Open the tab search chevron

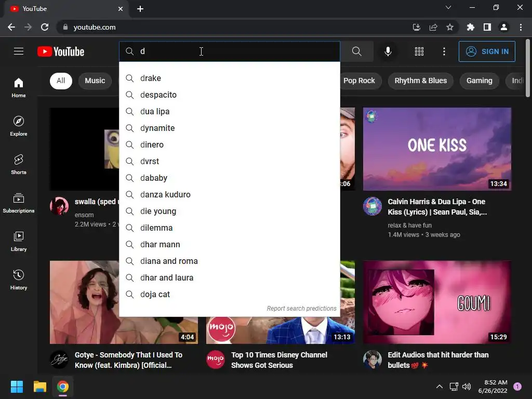point(448,7)
